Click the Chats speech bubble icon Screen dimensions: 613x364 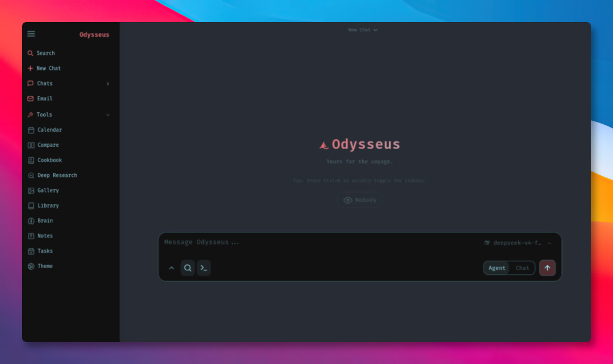pyautogui.click(x=31, y=83)
